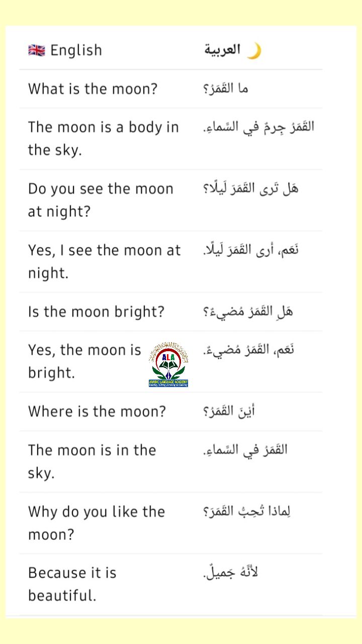Select "Why do you like the moon?"
The height and width of the screenshot is (644, 362).
(97, 523)
